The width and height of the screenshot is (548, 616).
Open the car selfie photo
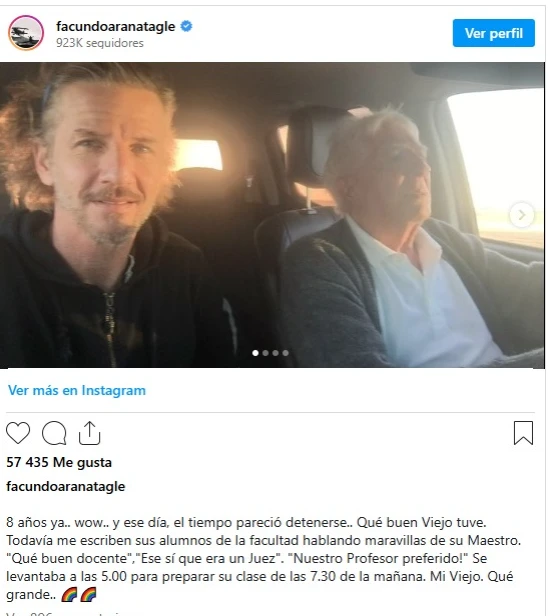(x=272, y=215)
